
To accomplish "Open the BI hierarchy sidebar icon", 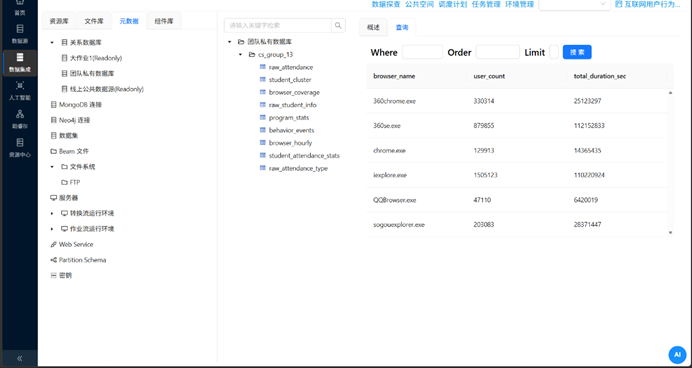I will click(20, 114).
